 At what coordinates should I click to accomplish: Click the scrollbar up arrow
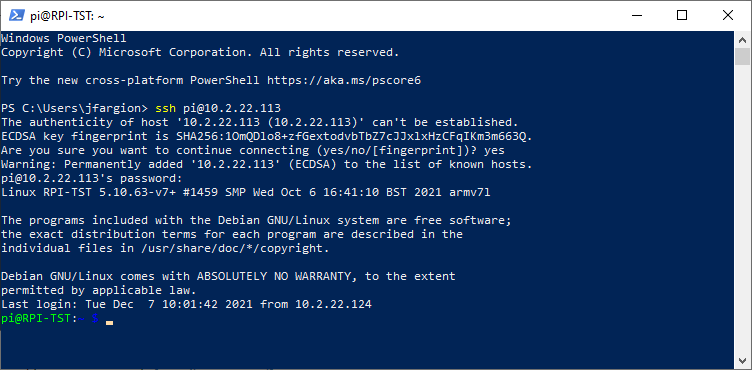tap(742, 39)
